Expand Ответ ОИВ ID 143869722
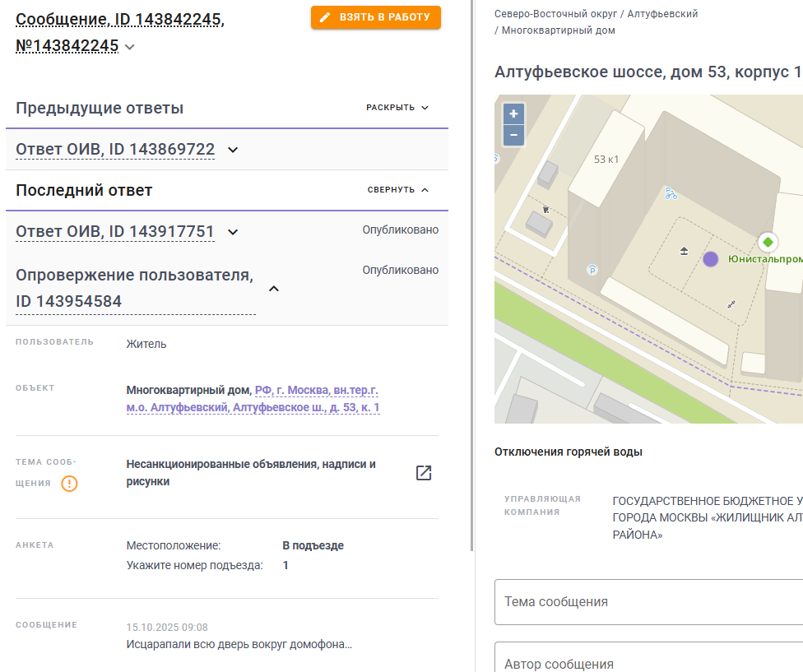This screenshot has height=672, width=803. coord(233,150)
